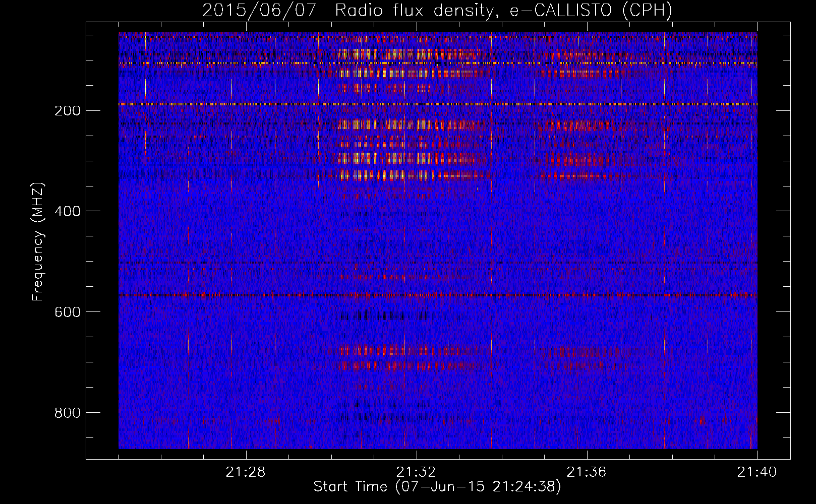
Task: Click the plot title 'Radio flux density, e-CALLISTO (CPH)'
Action: pos(504,10)
